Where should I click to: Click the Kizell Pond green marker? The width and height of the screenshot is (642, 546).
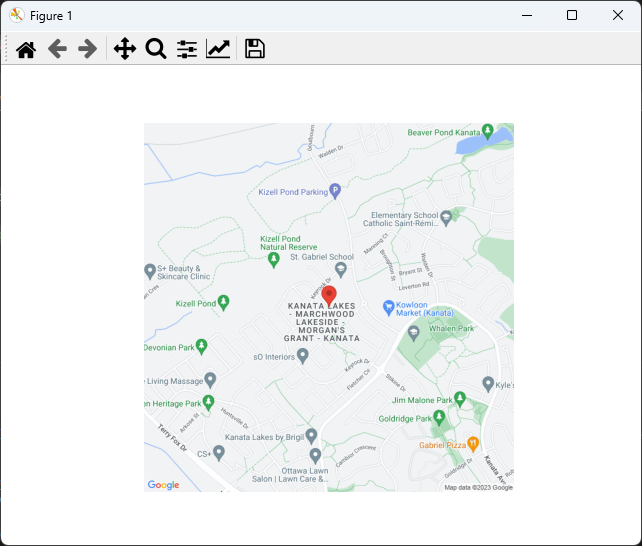[x=223, y=302]
